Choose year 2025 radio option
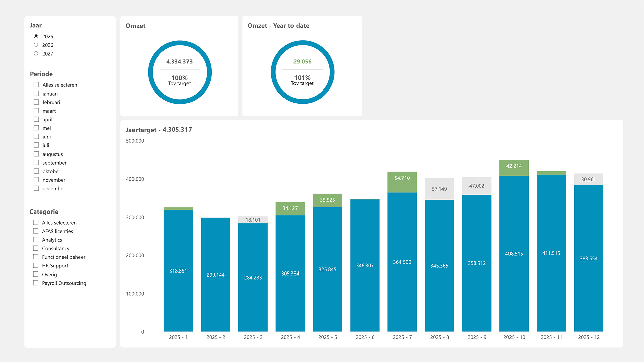644x362 pixels. tap(36, 36)
